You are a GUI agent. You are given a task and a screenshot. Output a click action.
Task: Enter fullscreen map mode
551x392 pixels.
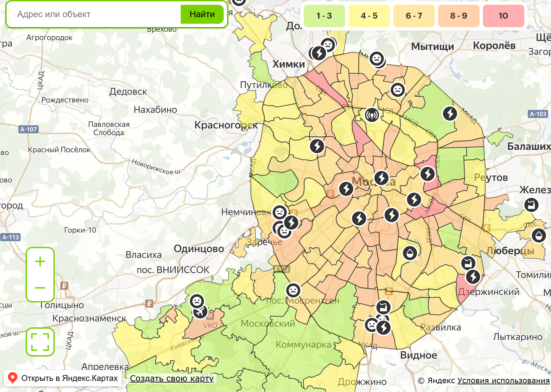tap(40, 342)
